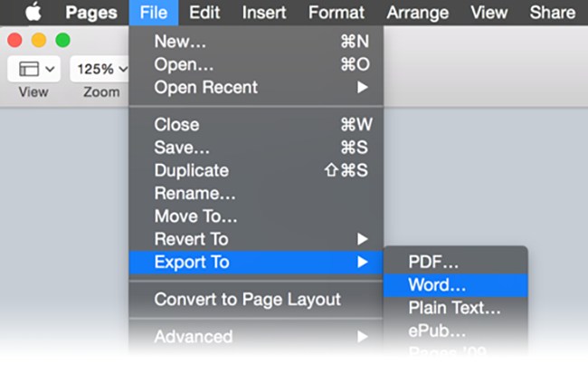Viewport: 588px width, 374px height.
Task: Choose Open… from File menu
Action: click(256, 64)
